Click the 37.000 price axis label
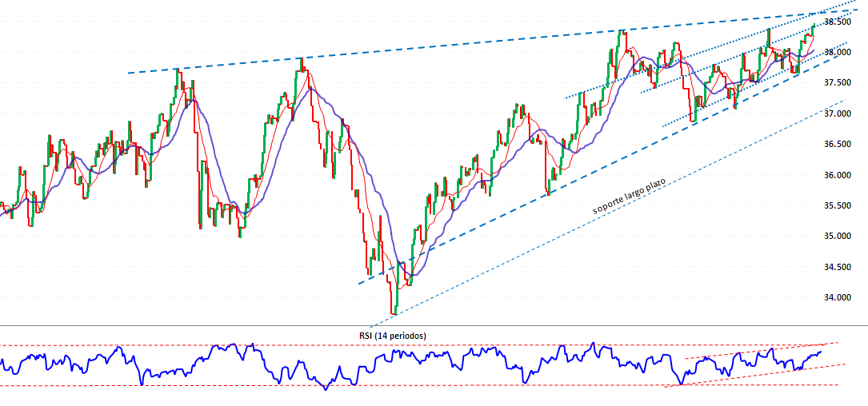 click(837, 113)
